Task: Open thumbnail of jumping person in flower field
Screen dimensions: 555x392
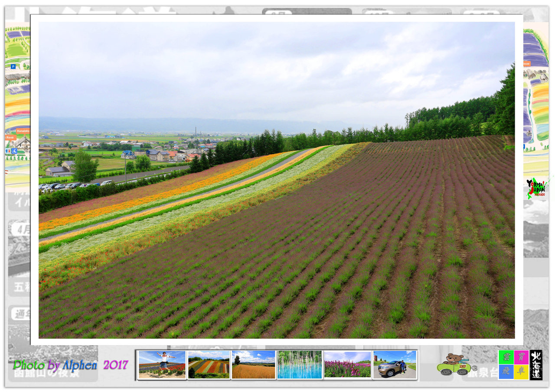Action: 162,365
